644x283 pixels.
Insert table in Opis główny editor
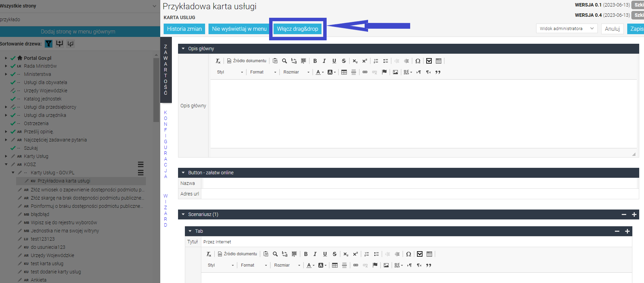344,72
